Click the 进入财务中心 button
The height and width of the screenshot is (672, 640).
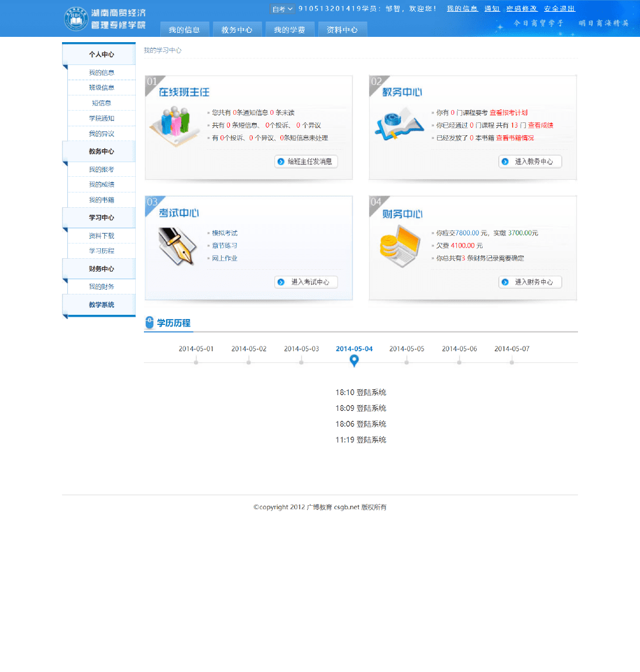click(x=530, y=282)
